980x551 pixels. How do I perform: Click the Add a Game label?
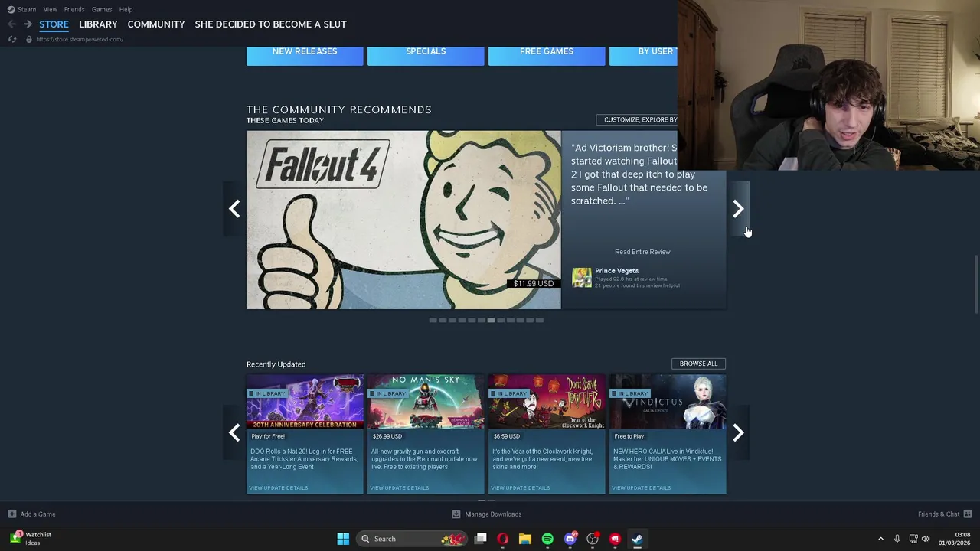click(x=38, y=514)
